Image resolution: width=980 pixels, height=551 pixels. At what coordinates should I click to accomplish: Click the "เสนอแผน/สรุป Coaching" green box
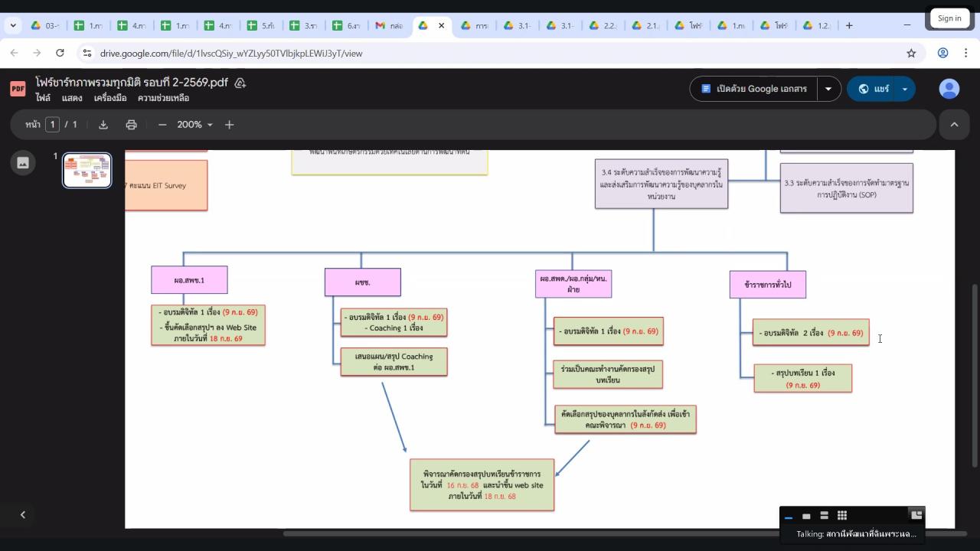[x=394, y=362]
